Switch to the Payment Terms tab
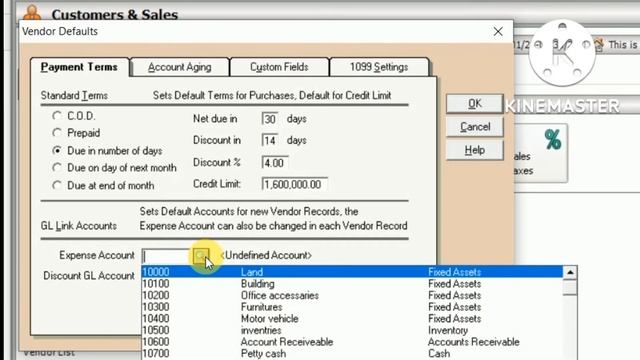This screenshot has height=360, width=640. coord(80,67)
